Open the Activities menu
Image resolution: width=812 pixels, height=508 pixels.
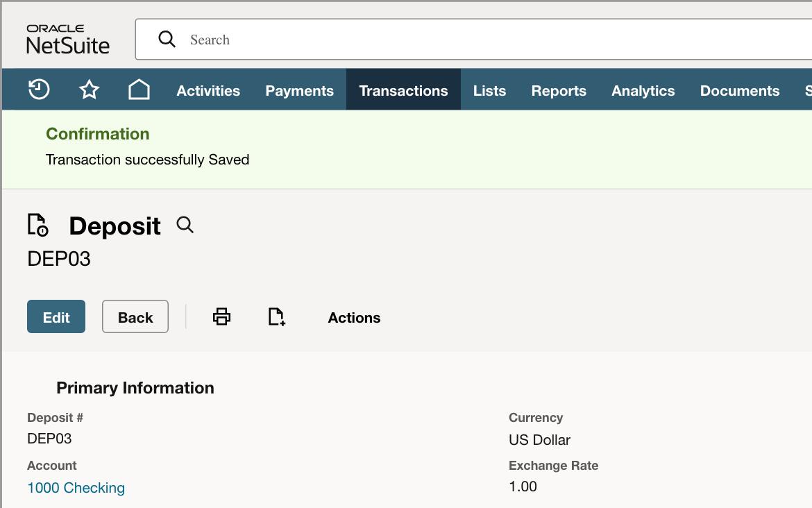(x=208, y=90)
